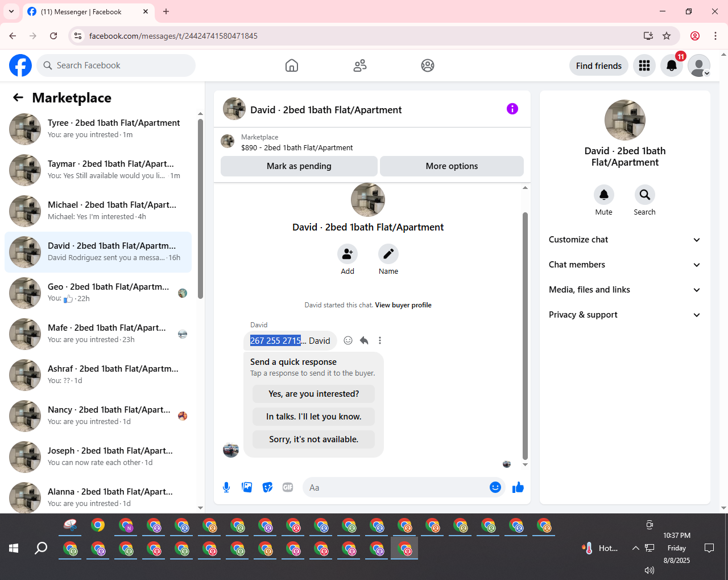Viewport: 728px width, 580px height.
Task: Open the Facebook logo home link
Action: tap(20, 65)
